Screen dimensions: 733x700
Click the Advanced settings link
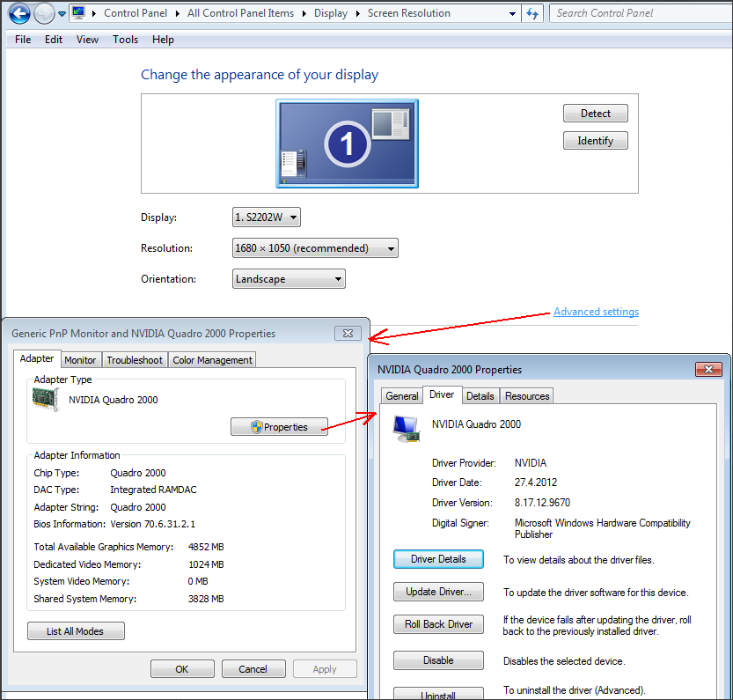pos(596,312)
